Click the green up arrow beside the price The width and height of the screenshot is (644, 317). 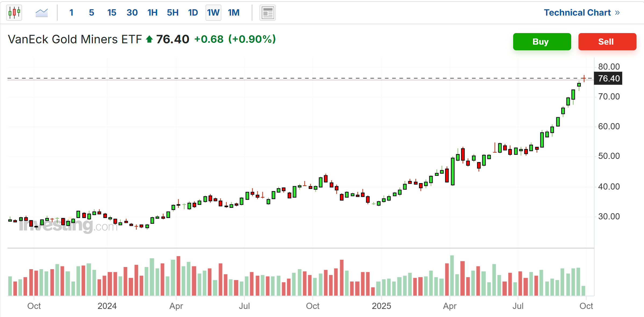[149, 40]
